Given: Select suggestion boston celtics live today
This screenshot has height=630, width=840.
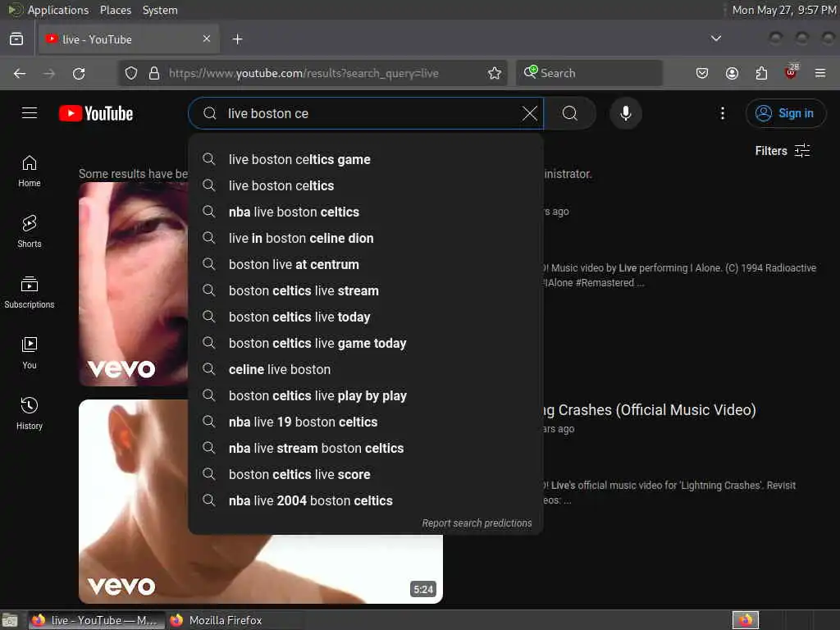Looking at the screenshot, I should coord(366,317).
